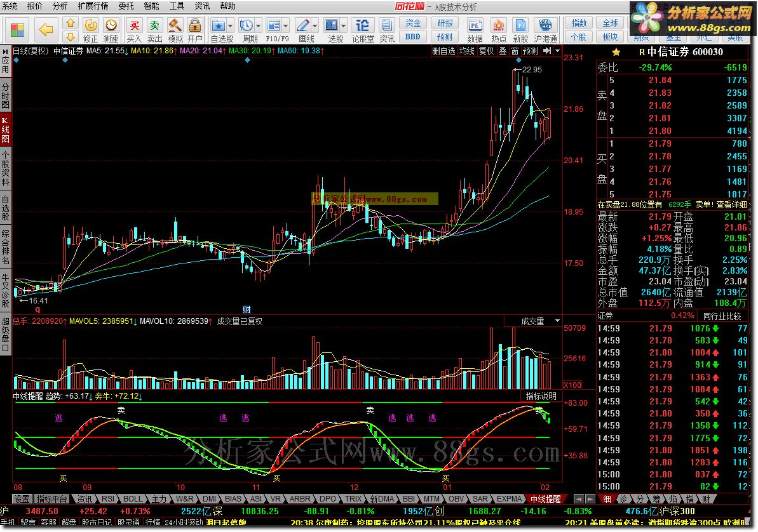Click the 查看详细 view details link
758x532 pixels.
(x=731, y=204)
